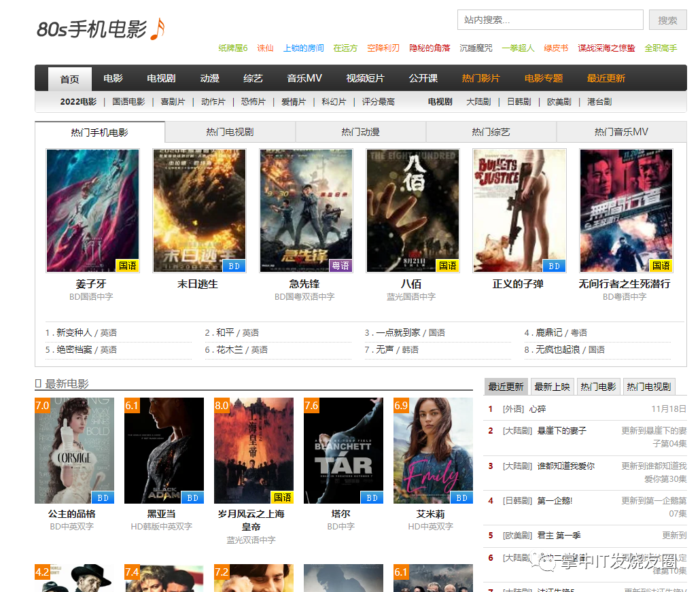
Task: Open the 上锁的房间 keyword link
Action: (304, 48)
